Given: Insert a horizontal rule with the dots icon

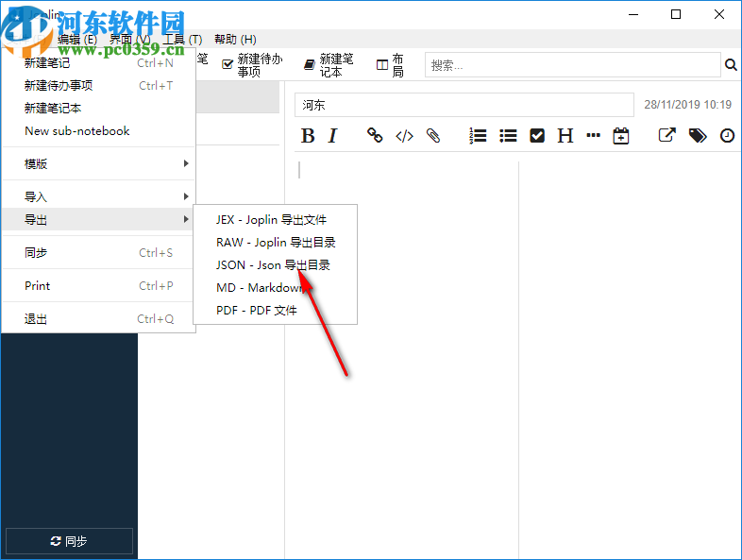Looking at the screenshot, I should pos(593,135).
